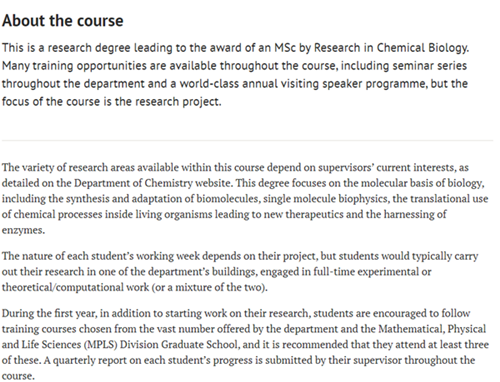
Task: Click the sentence ending "research project."
Action: (111, 102)
